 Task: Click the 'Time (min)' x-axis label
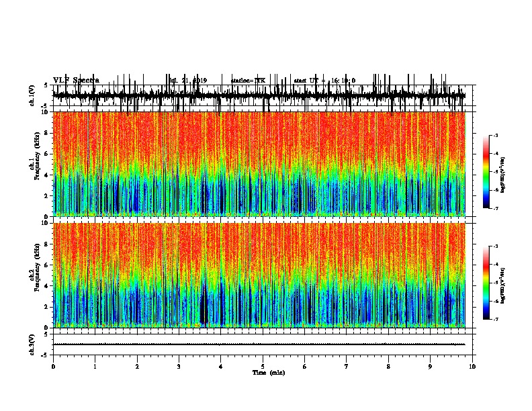pos(269,373)
